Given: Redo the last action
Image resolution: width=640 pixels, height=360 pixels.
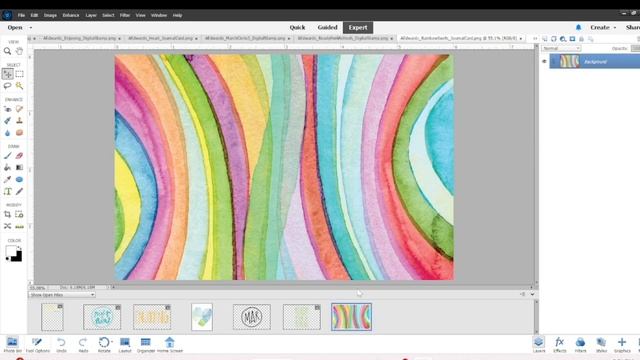Looking at the screenshot, I should click(83, 344).
